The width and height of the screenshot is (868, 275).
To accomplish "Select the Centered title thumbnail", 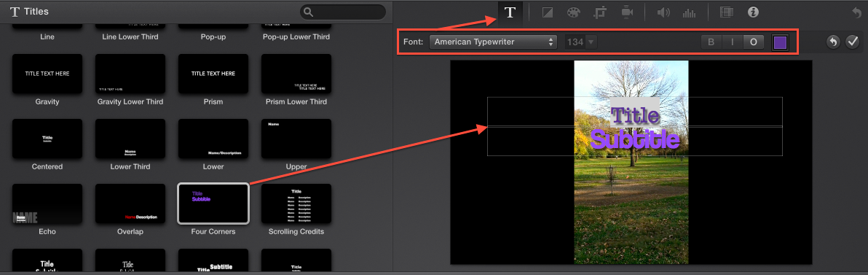I will 47,138.
